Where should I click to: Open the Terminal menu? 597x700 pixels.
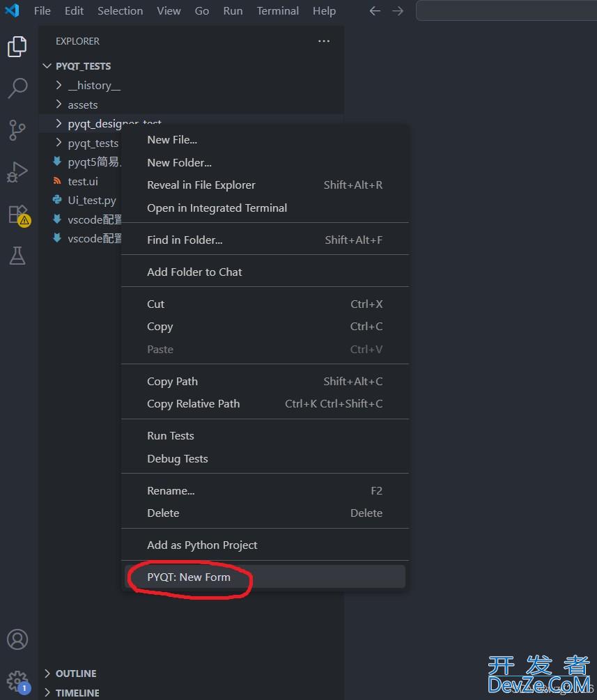[x=277, y=11]
